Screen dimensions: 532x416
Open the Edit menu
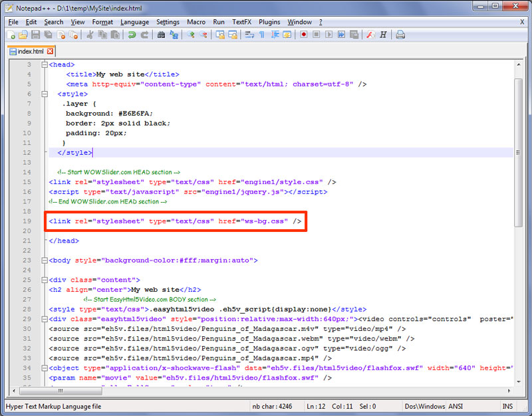pos(31,22)
